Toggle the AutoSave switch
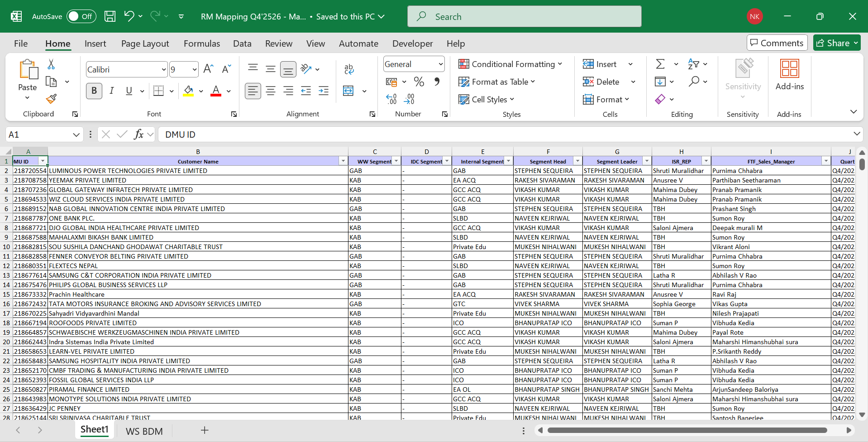Screen dimensions: 868x442 pos(81,17)
